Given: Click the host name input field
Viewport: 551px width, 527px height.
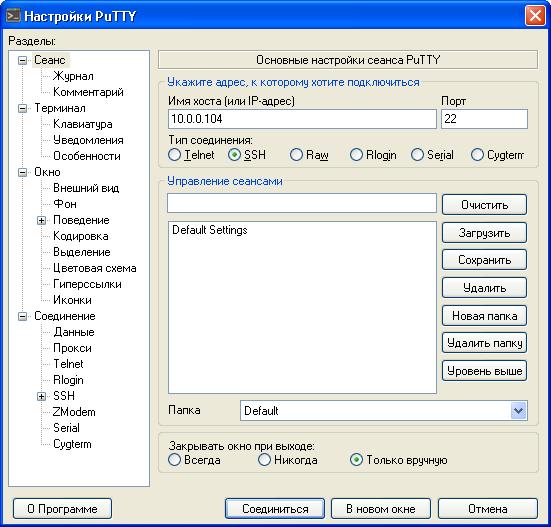Looking at the screenshot, I should [x=302, y=119].
